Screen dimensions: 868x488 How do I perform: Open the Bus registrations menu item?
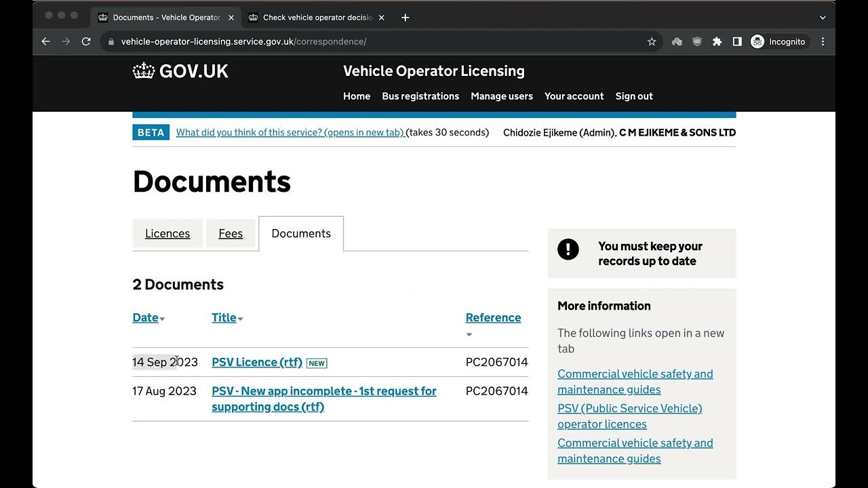420,96
